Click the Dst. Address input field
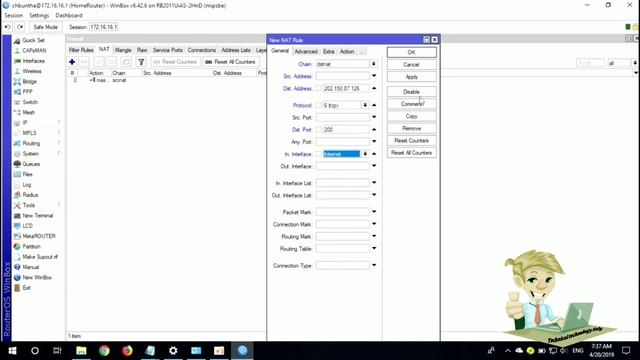 click(346, 89)
